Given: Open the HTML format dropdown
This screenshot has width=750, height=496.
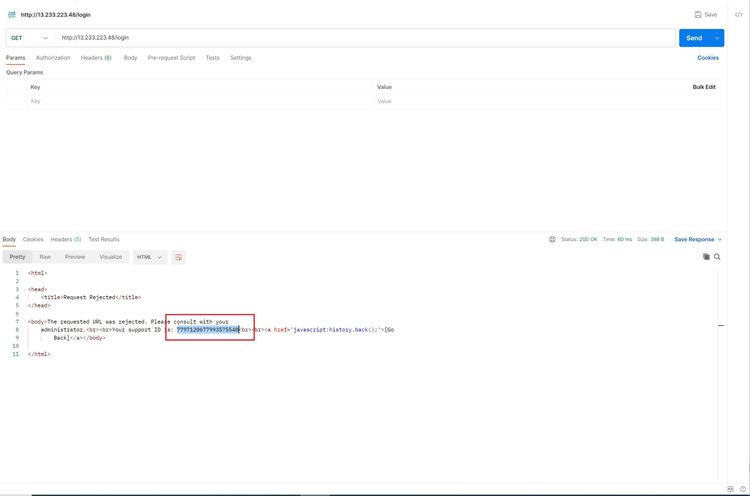Looking at the screenshot, I should click(150, 257).
